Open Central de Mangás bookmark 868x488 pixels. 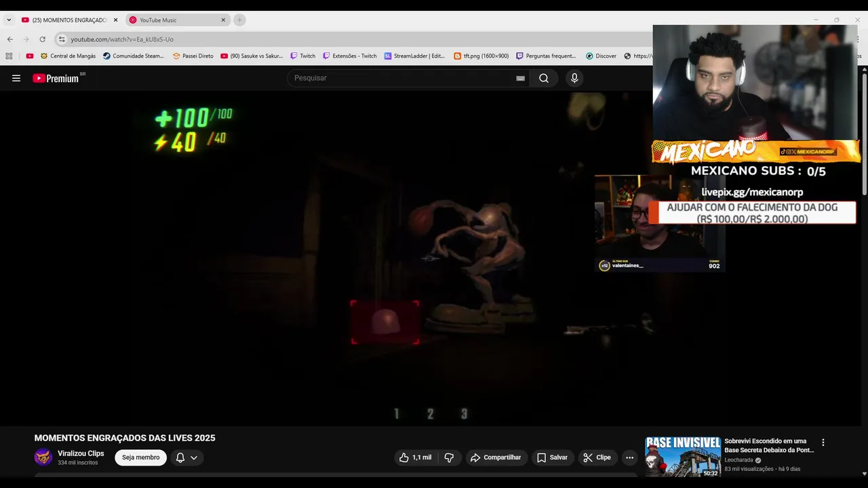point(68,56)
